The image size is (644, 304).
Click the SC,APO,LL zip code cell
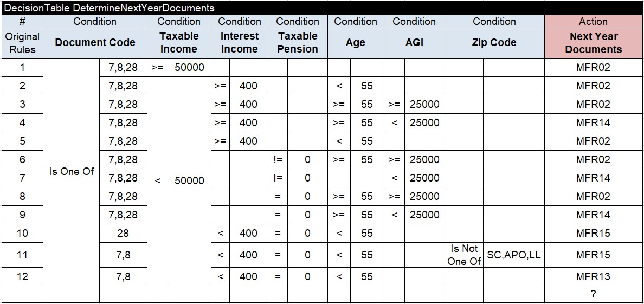[513, 255]
